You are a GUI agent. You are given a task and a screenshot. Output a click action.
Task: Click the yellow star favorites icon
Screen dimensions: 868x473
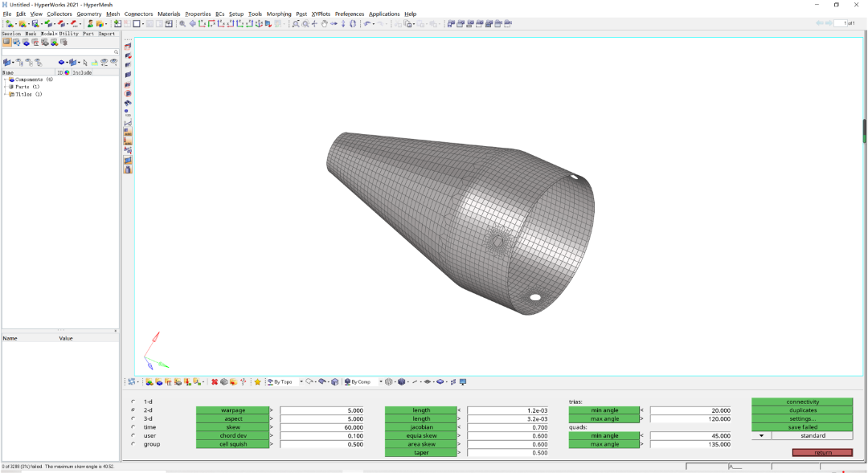pos(257,381)
